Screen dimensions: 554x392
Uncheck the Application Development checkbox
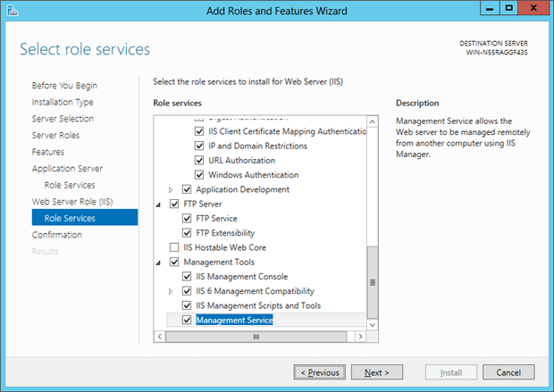pos(187,189)
